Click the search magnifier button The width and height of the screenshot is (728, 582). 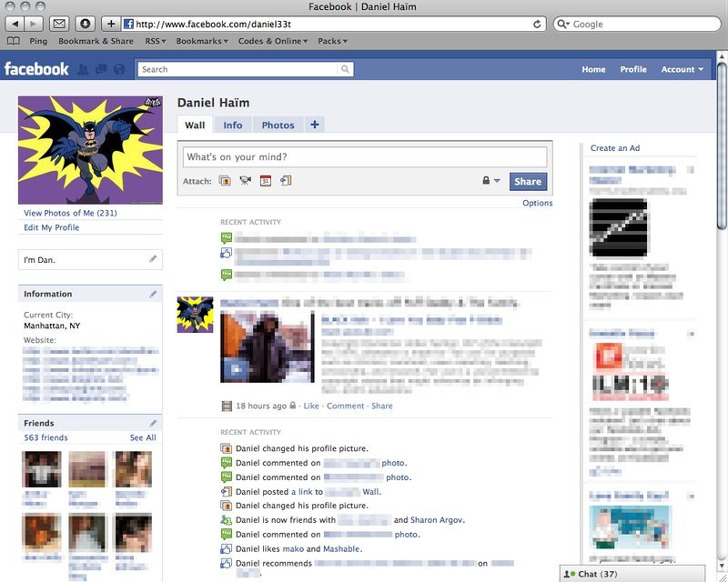point(345,69)
